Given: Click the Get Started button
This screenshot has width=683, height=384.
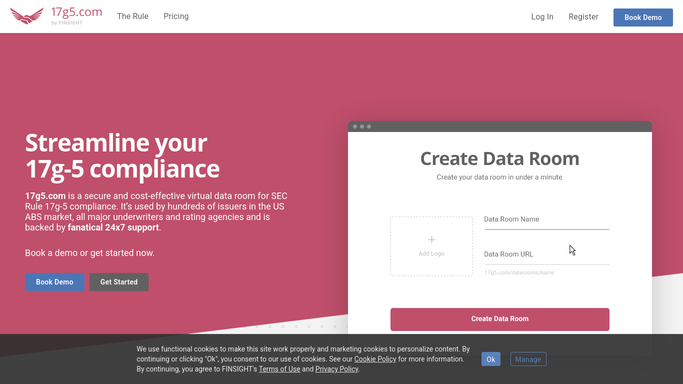Looking at the screenshot, I should click(x=119, y=282).
